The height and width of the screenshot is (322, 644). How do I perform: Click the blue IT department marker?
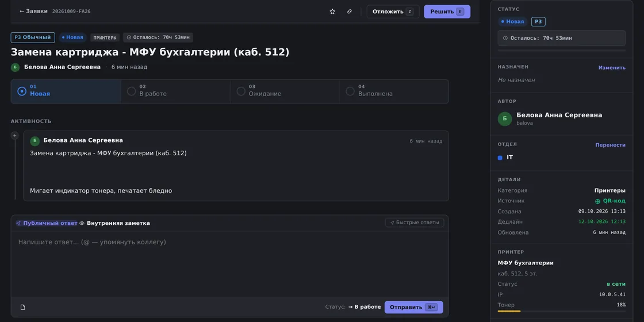[500, 158]
